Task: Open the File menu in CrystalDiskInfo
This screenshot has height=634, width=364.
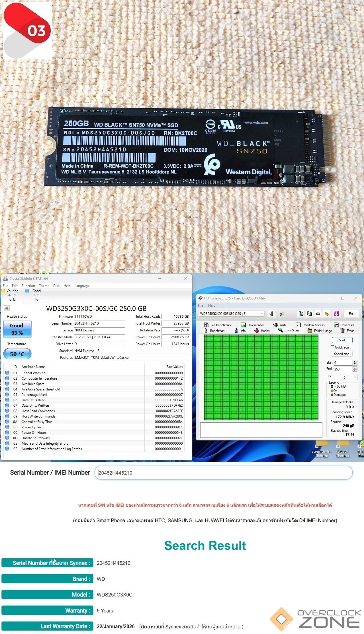Action: click(x=5, y=285)
